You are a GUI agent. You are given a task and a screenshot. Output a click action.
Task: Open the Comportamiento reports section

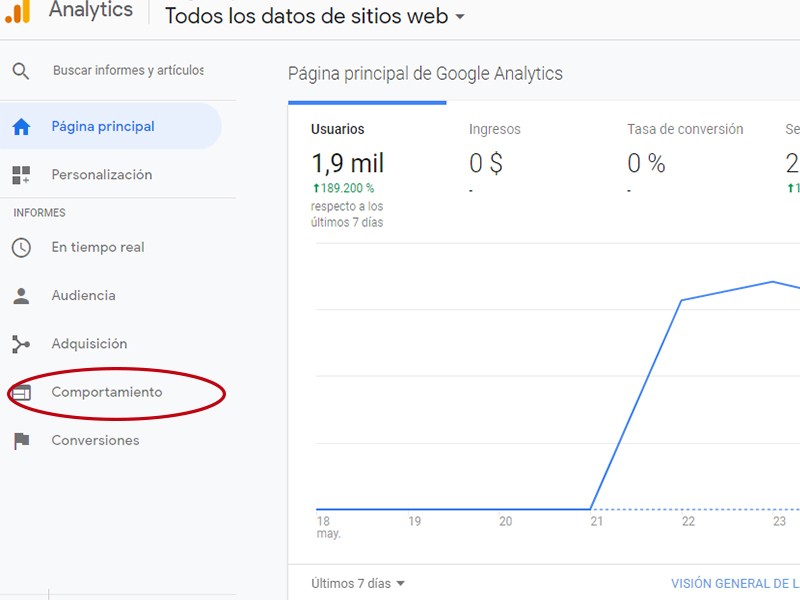coord(107,393)
